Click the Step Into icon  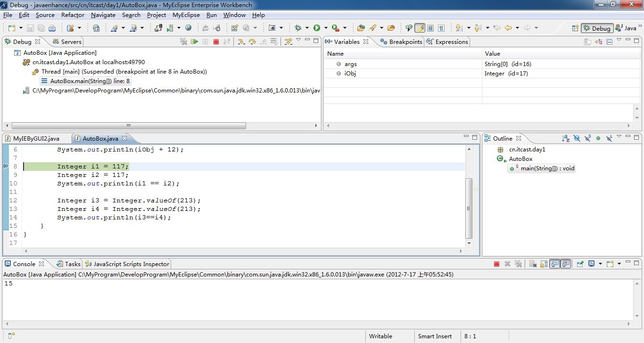point(241,42)
